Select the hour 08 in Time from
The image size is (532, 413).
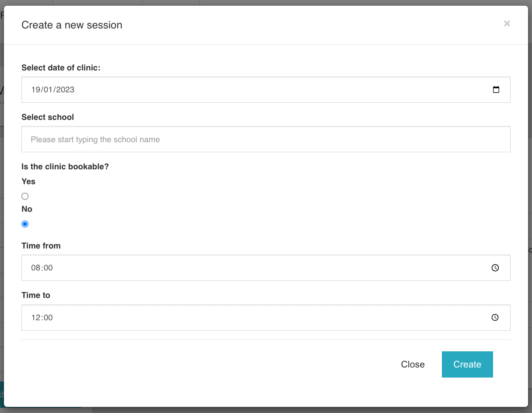click(x=35, y=268)
